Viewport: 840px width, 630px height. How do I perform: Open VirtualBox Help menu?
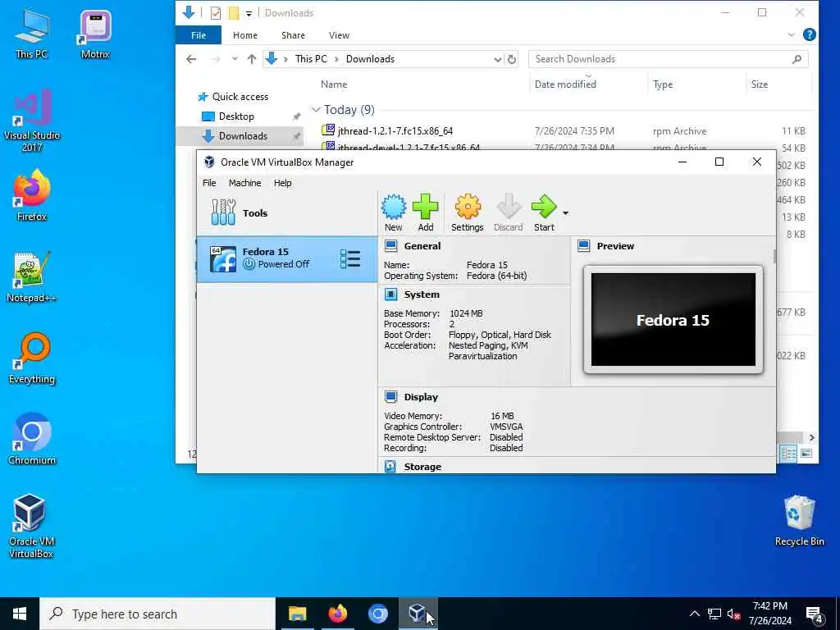point(282,183)
